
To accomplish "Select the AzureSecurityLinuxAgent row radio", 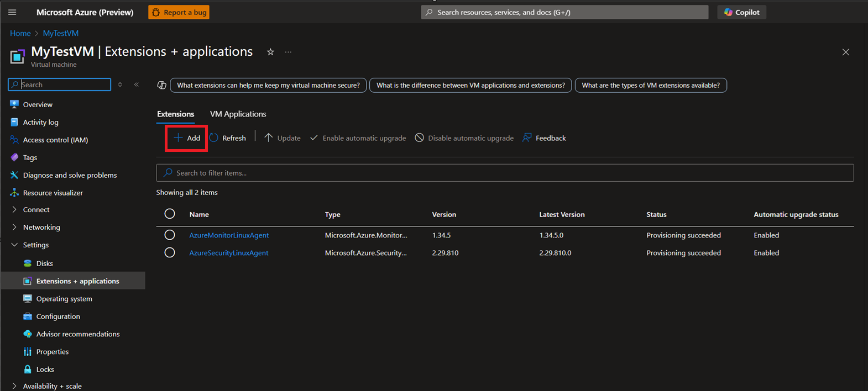I will [170, 252].
